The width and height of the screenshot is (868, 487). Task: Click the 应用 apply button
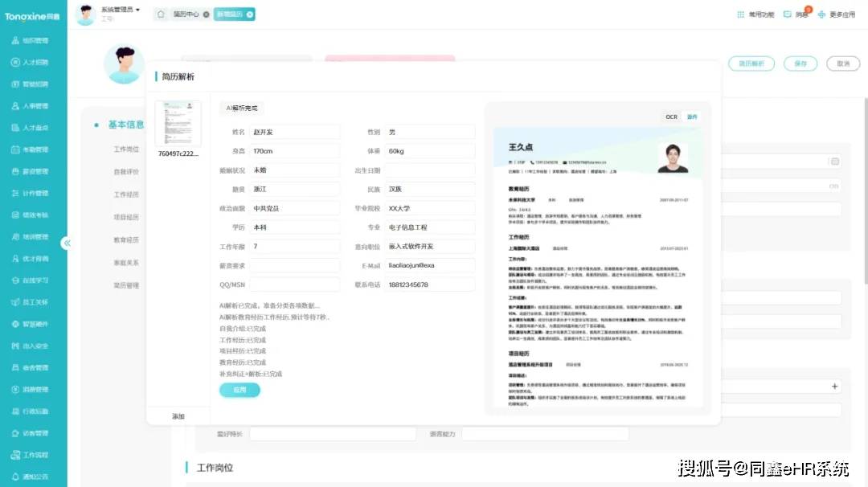click(x=240, y=390)
